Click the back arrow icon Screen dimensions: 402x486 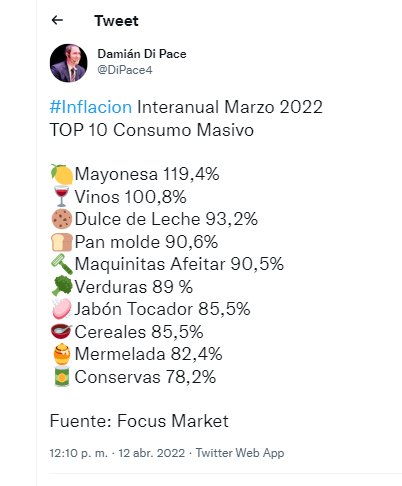57,20
